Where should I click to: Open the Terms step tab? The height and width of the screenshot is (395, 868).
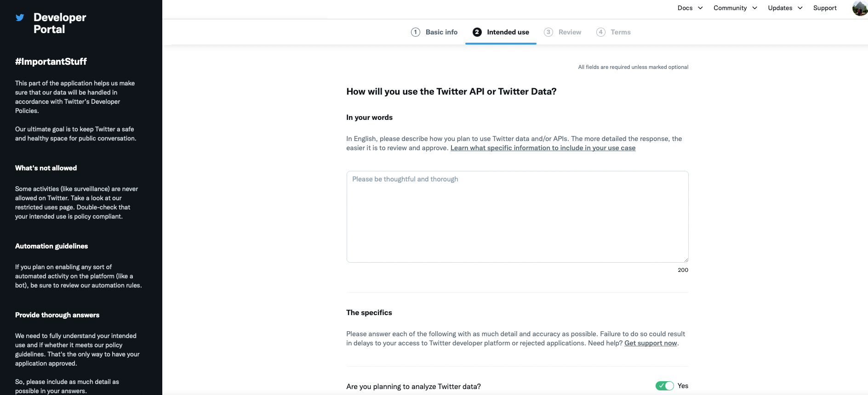coord(621,32)
